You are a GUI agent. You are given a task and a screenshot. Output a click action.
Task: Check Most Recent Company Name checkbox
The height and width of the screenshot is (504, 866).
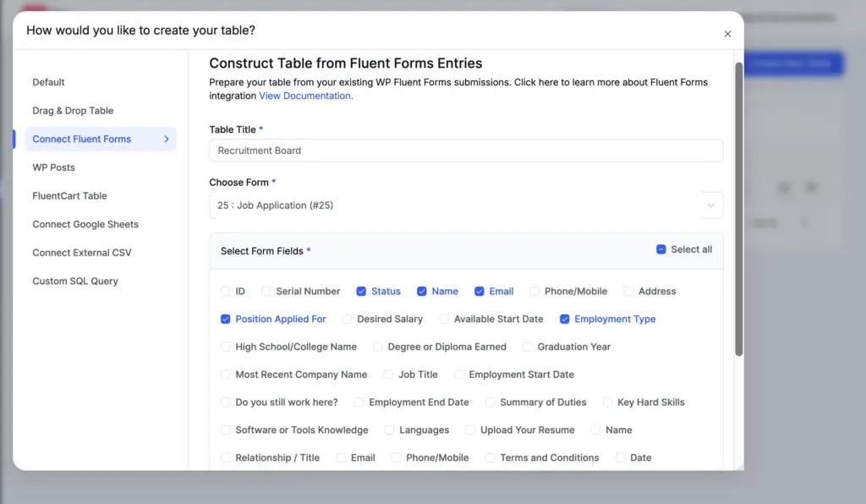(x=225, y=375)
